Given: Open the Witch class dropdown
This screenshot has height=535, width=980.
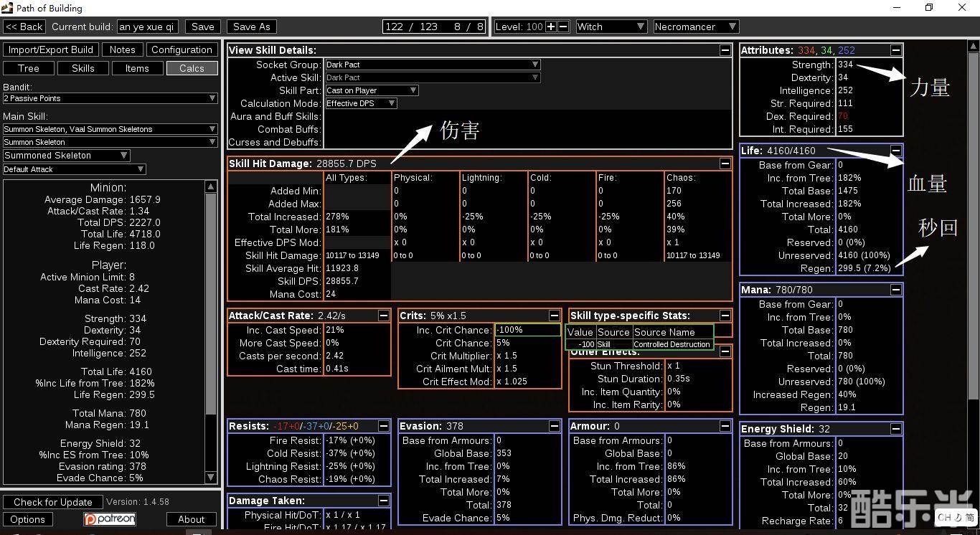Looking at the screenshot, I should tap(611, 27).
